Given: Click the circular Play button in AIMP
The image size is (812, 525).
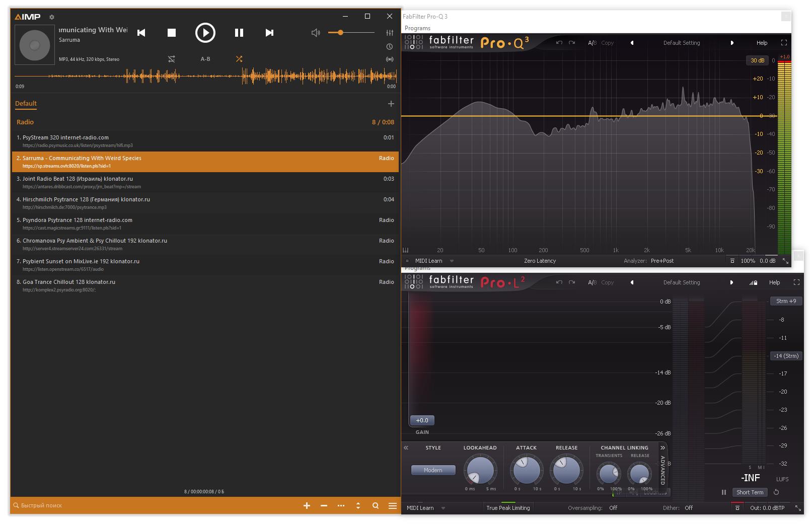Looking at the screenshot, I should pos(205,33).
